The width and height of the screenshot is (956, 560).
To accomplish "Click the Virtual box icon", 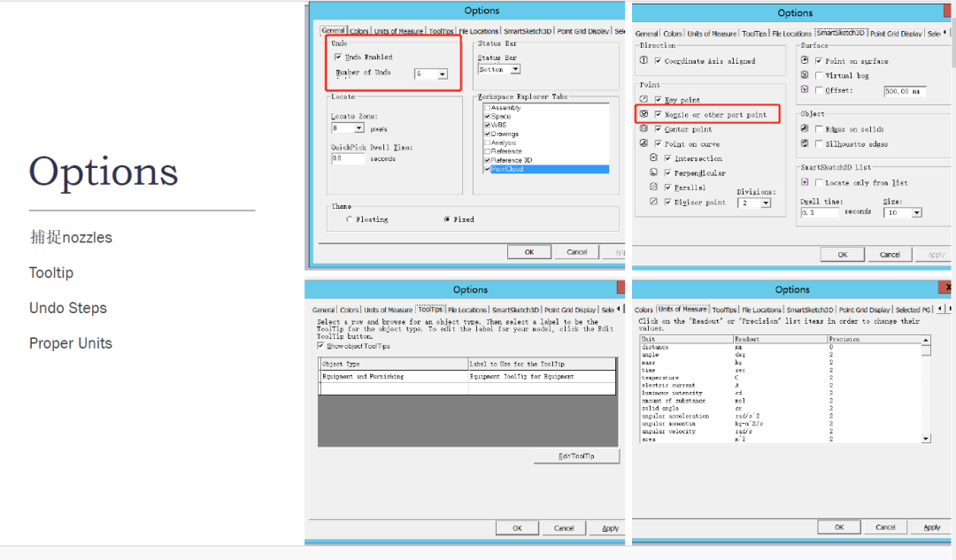I will [805, 75].
